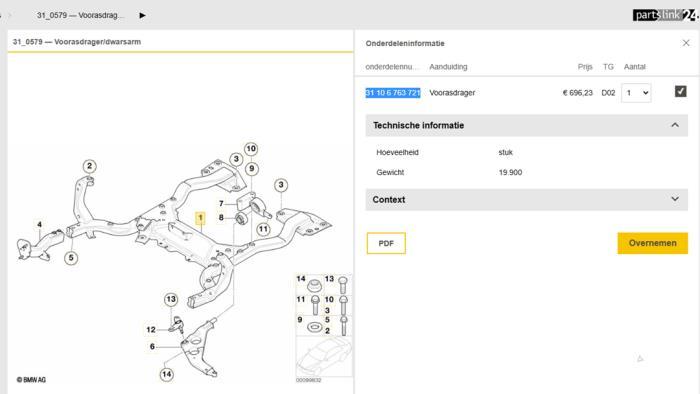Select callout 10 in the diagram
This screenshot has width=700, height=394.
pos(251,149)
